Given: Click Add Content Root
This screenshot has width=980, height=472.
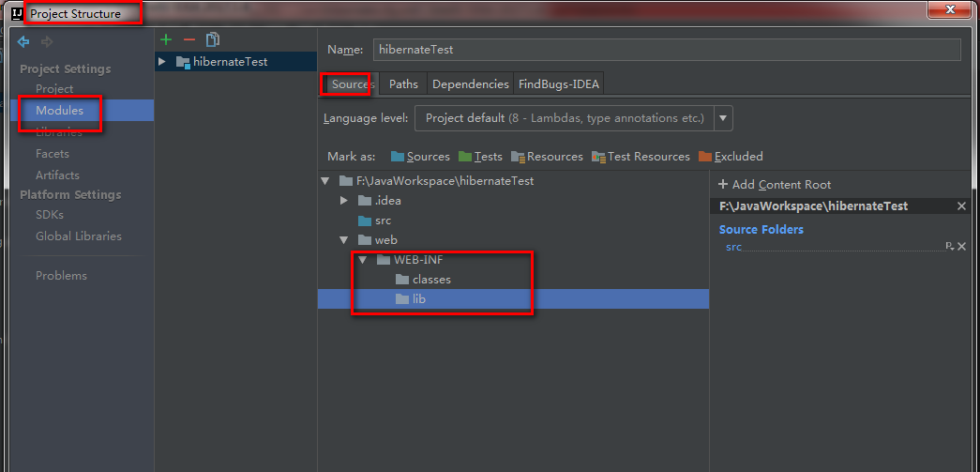Looking at the screenshot, I should tap(775, 185).
